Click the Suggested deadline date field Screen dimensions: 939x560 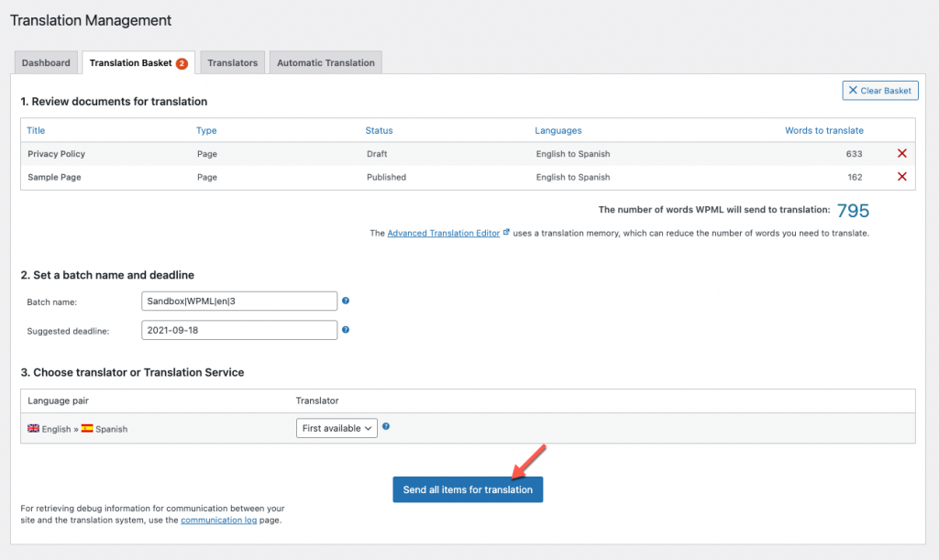[238, 327]
